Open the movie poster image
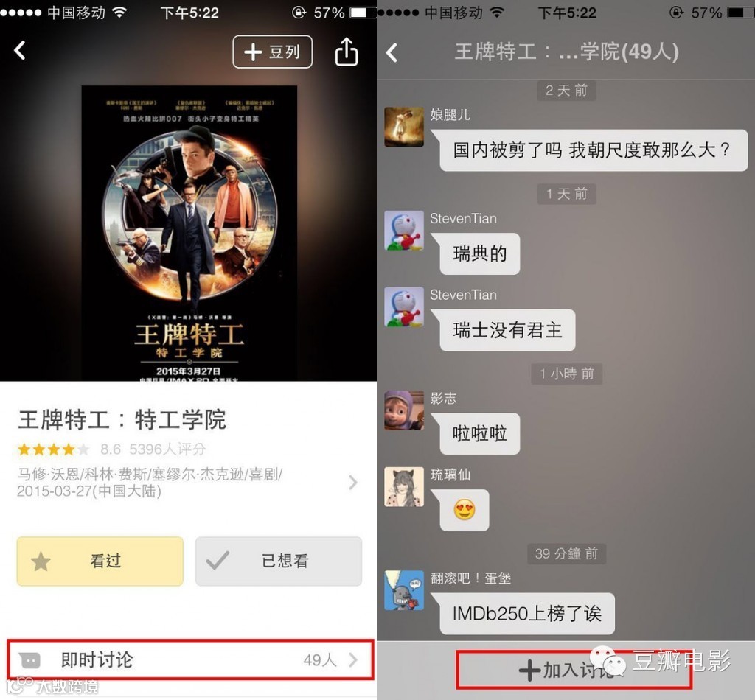Screen dimensions: 755x700 [189, 234]
